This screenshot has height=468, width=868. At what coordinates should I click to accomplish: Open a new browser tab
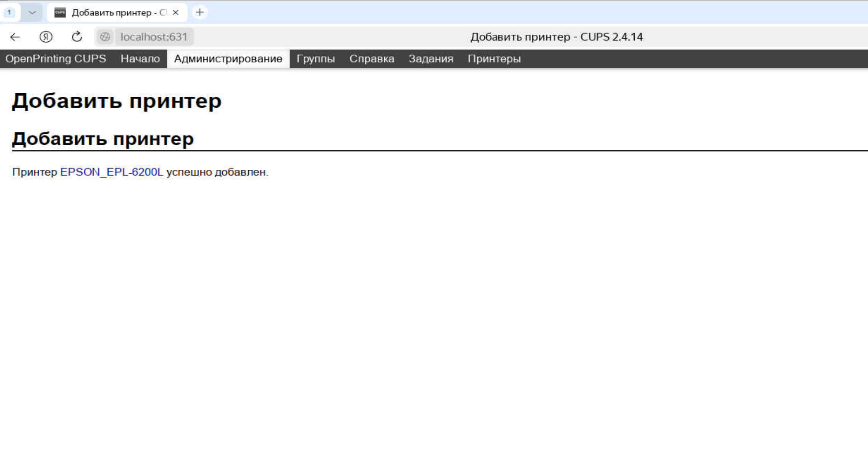pyautogui.click(x=200, y=12)
